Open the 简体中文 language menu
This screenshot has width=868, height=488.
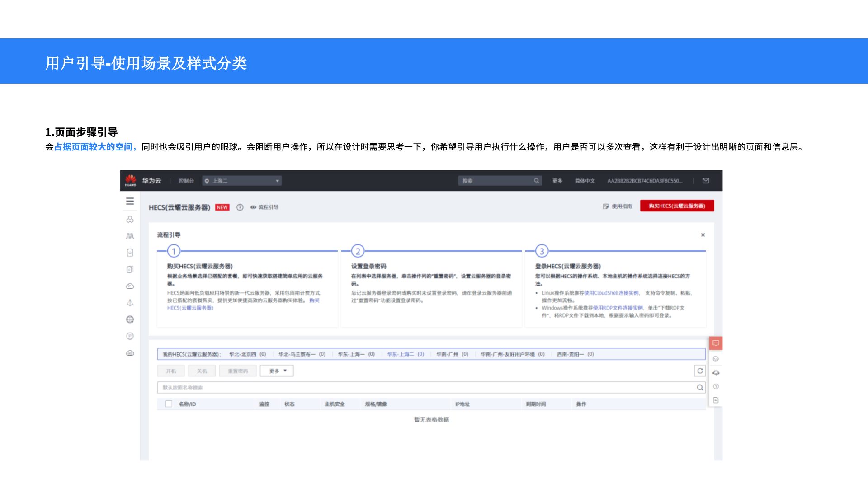pos(585,181)
